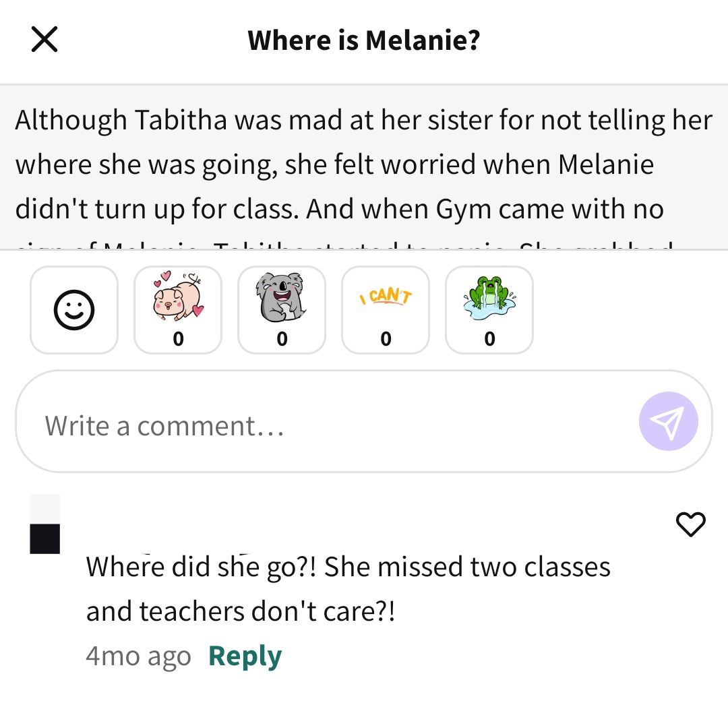The height and width of the screenshot is (707, 728).
Task: Click the zero count under I CAN'T sticker
Action: (386, 339)
